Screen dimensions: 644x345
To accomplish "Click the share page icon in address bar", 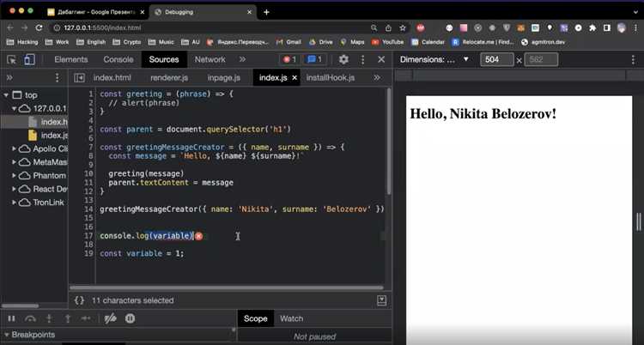I will pyautogui.click(x=388, y=28).
